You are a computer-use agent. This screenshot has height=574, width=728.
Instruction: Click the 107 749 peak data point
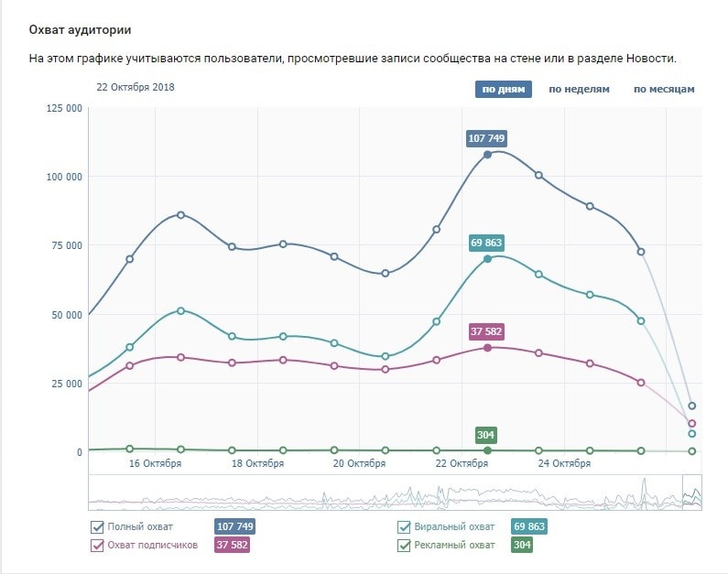[487, 155]
